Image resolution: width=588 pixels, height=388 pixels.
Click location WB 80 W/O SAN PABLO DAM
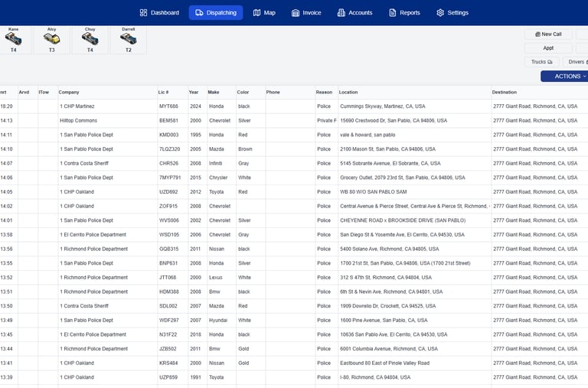tap(373, 192)
